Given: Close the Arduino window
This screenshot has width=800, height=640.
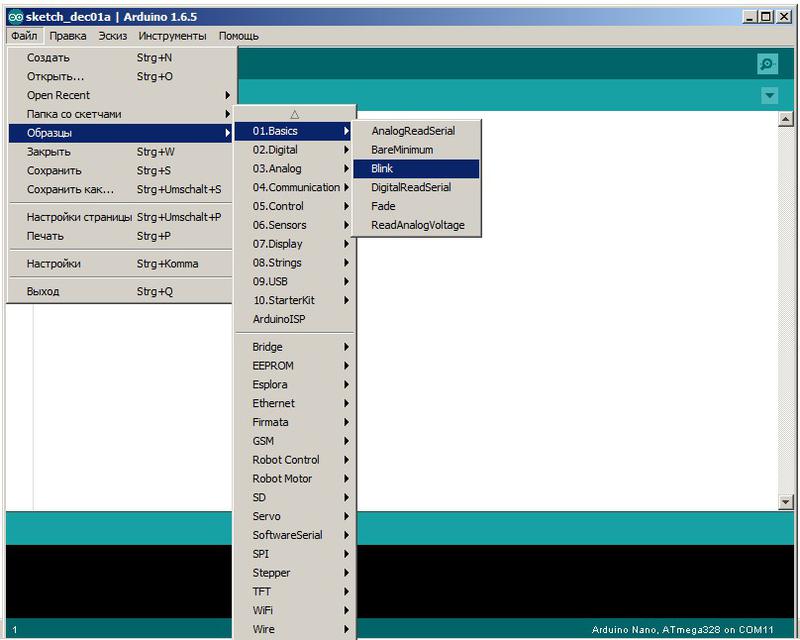Looking at the screenshot, I should coord(784,17).
